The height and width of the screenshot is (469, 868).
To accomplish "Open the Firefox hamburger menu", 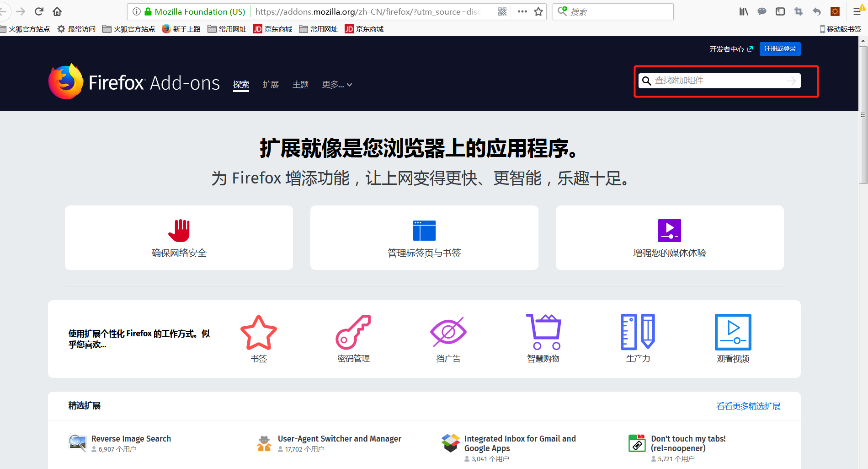I will (857, 11).
